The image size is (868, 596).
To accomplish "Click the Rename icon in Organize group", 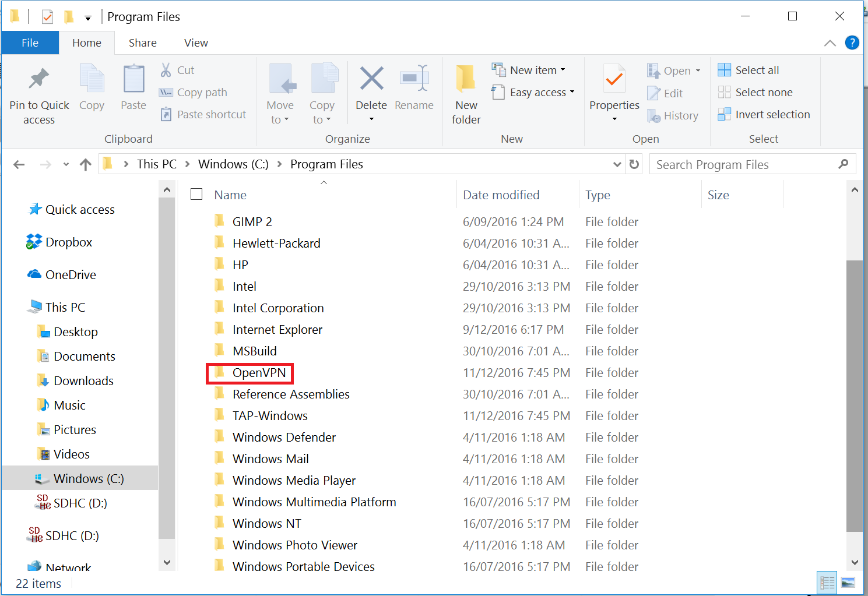I will 414,79.
